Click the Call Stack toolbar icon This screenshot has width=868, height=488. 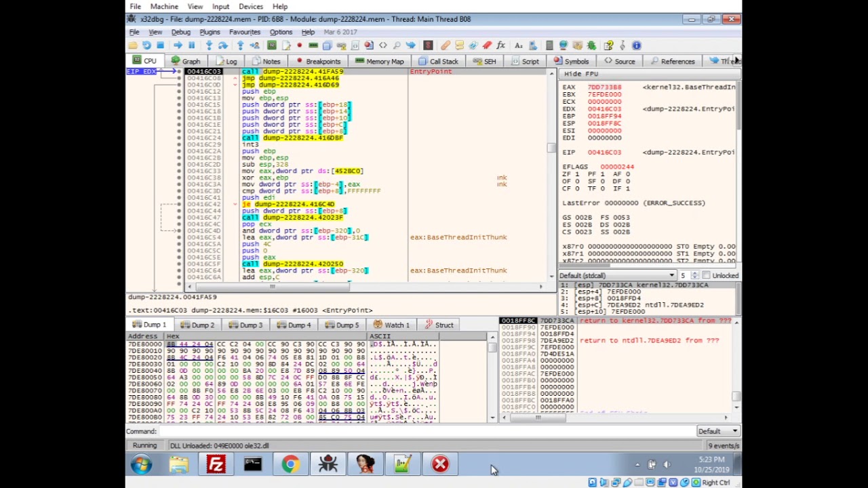tap(327, 45)
